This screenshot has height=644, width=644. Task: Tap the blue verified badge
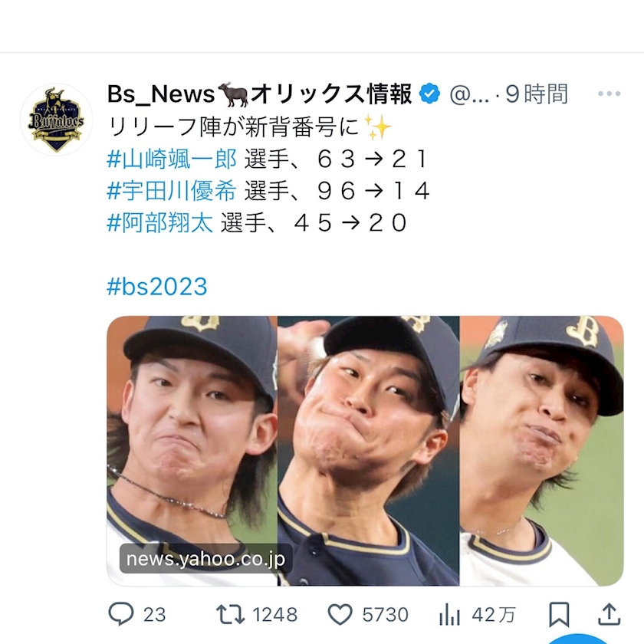[x=429, y=94]
